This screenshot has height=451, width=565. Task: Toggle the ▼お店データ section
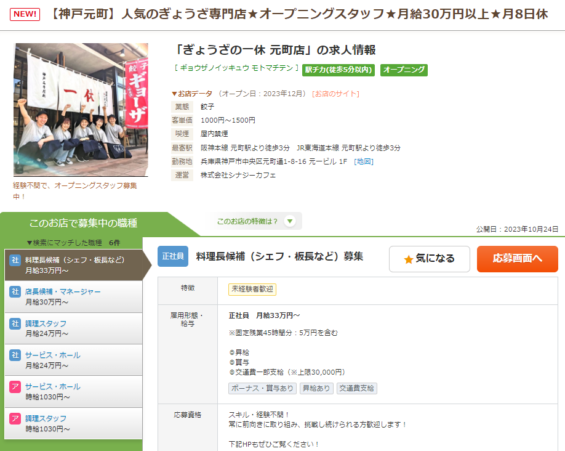(x=192, y=94)
